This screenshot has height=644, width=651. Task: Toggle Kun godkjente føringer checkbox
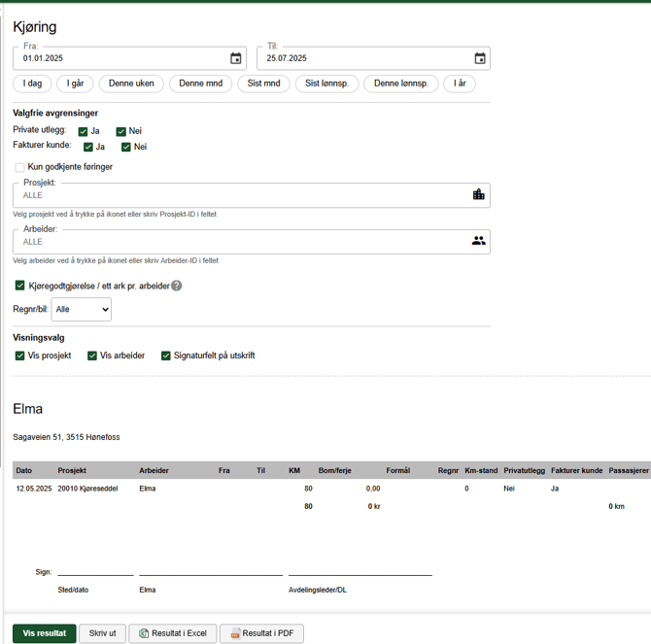[20, 167]
